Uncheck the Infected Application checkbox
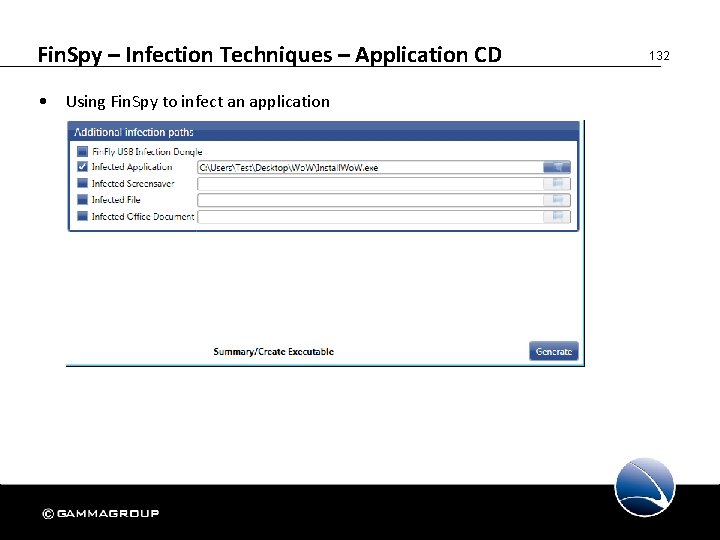This screenshot has height=540, width=720. pyautogui.click(x=83, y=167)
